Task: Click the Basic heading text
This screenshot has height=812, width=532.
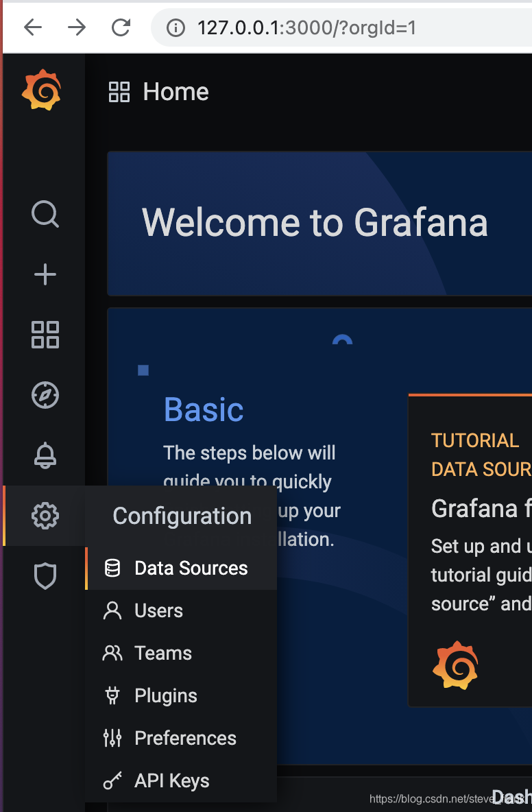Action: [x=204, y=409]
